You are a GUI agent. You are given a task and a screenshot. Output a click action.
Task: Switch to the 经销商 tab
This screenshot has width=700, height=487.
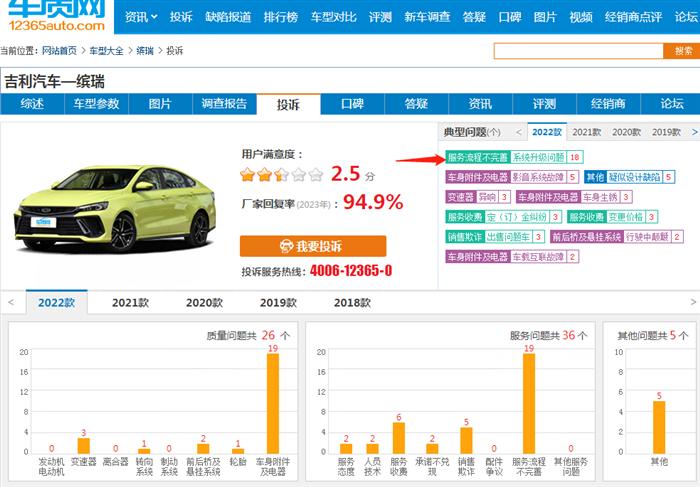[608, 104]
